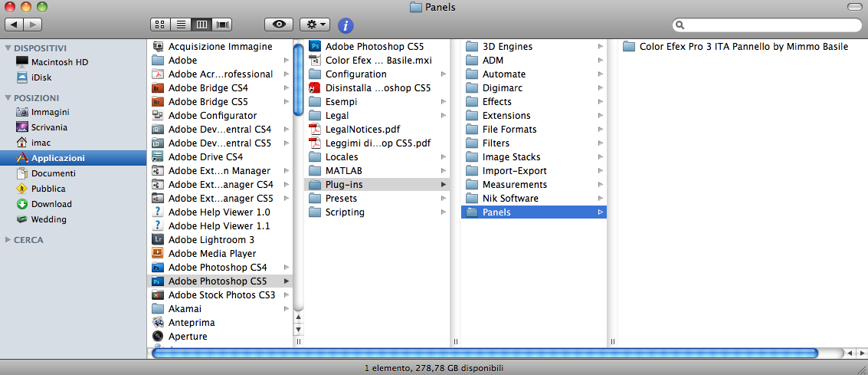Open the gear Action menu
This screenshot has width=868, height=375.
coord(315,25)
